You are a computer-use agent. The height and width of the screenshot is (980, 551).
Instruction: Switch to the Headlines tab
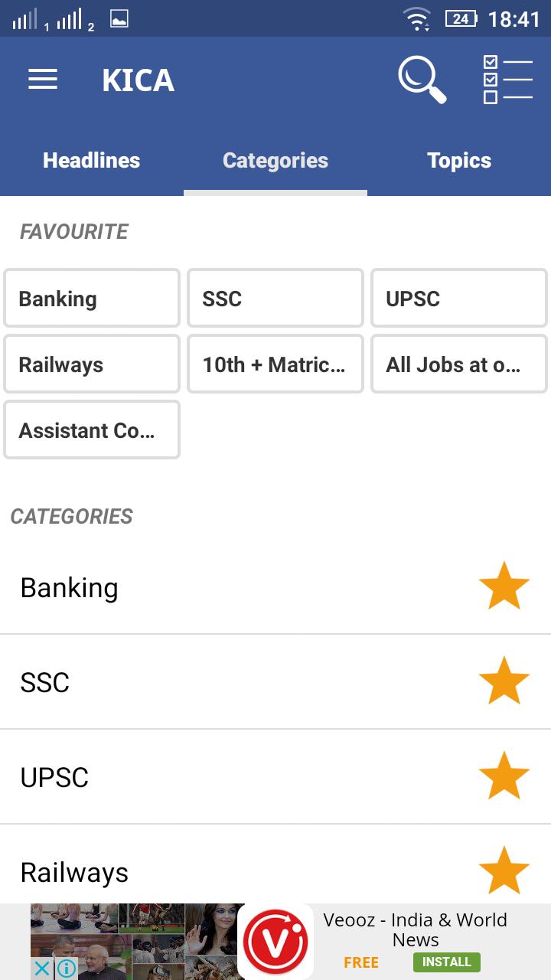click(x=92, y=161)
